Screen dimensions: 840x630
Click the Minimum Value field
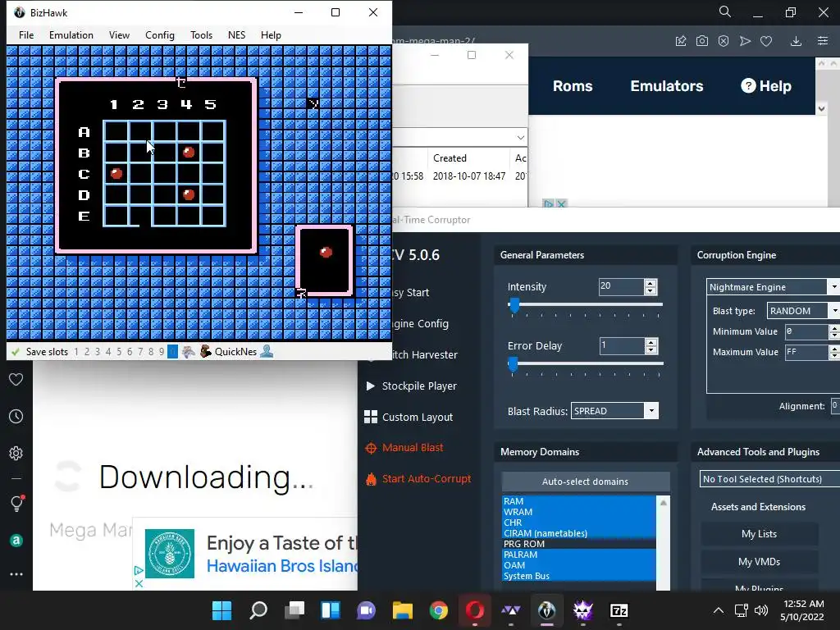[x=807, y=331]
